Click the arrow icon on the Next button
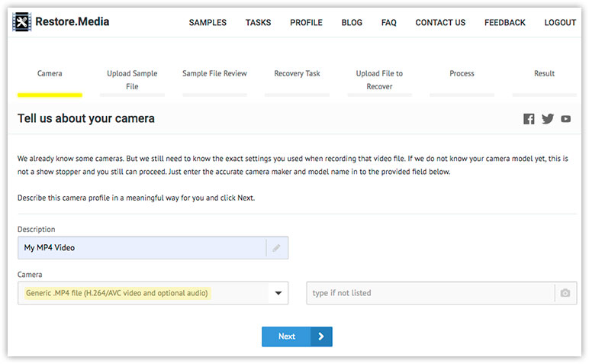Viewport: 589px width, 364px height. [321, 337]
